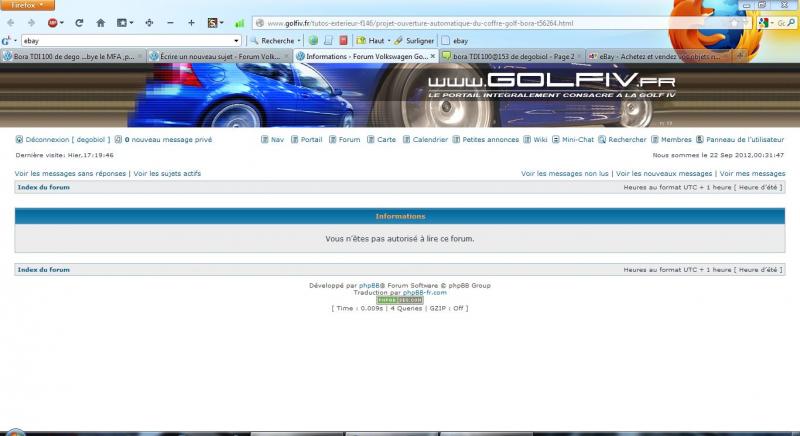Click the green globe toolbar icon
This screenshot has width=800, height=436.
tap(313, 41)
